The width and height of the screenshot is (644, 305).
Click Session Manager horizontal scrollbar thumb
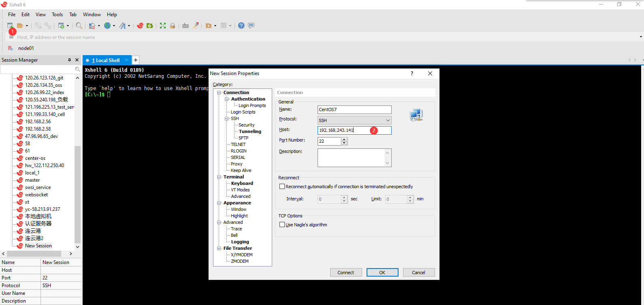click(x=34, y=253)
